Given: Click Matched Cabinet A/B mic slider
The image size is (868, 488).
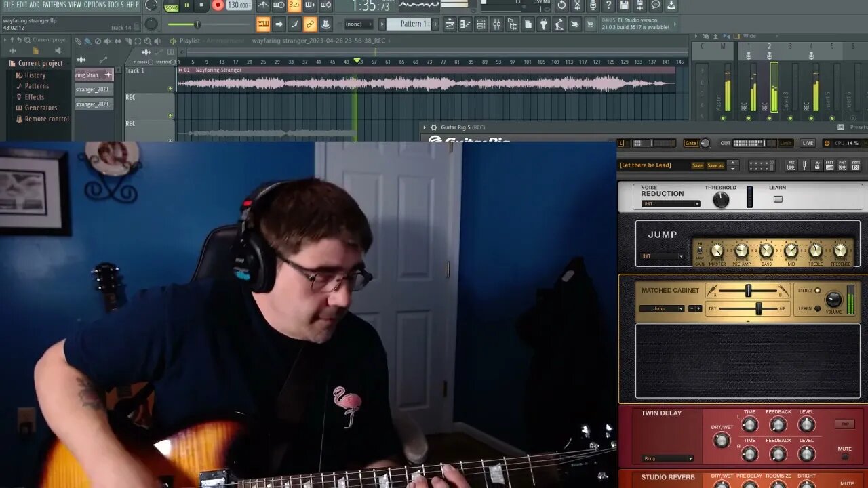Looking at the screenshot, I should pos(748,291).
